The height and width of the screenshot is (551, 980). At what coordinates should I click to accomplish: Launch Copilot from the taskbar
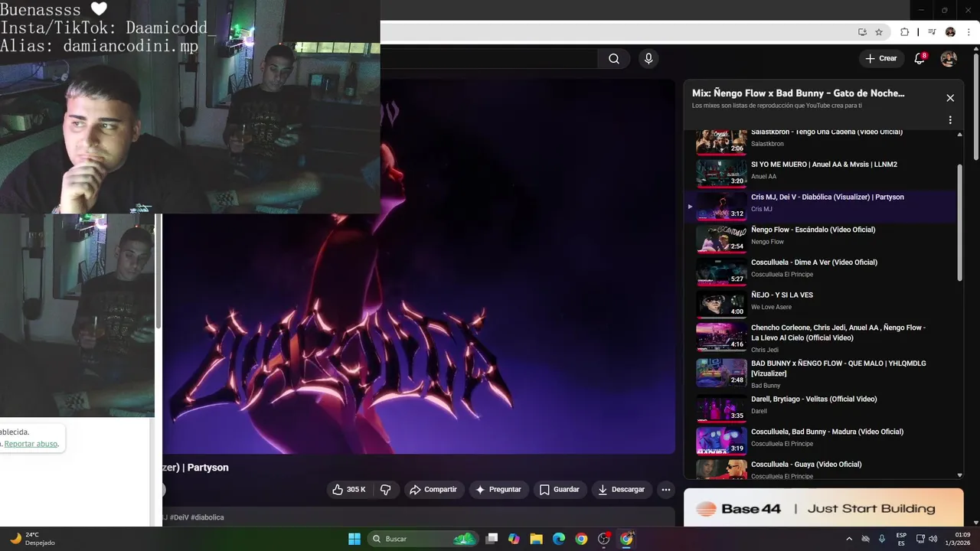[x=514, y=539]
